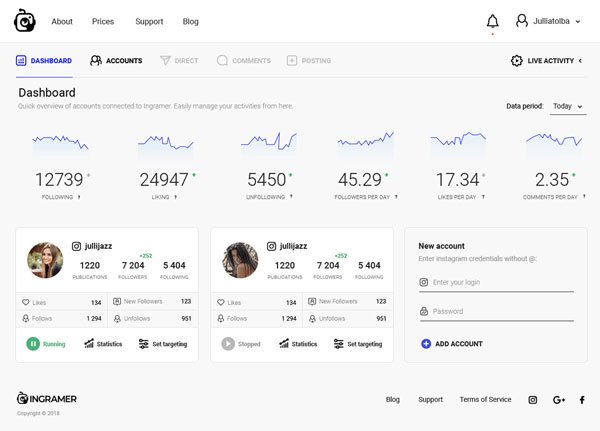Screen dimensions: 600x431
Task: Click Instagram icon beside second jullijazz name
Action: tap(271, 246)
